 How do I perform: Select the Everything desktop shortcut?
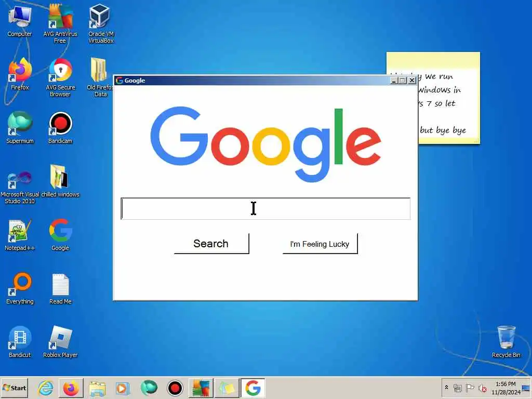pos(20,288)
